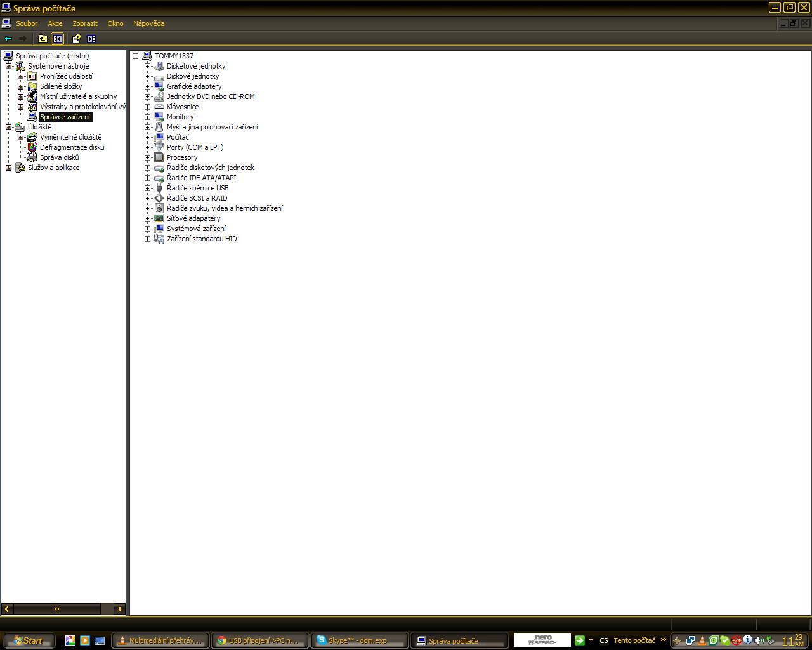Click the Up one level folder icon
812x650 pixels.
click(43, 39)
